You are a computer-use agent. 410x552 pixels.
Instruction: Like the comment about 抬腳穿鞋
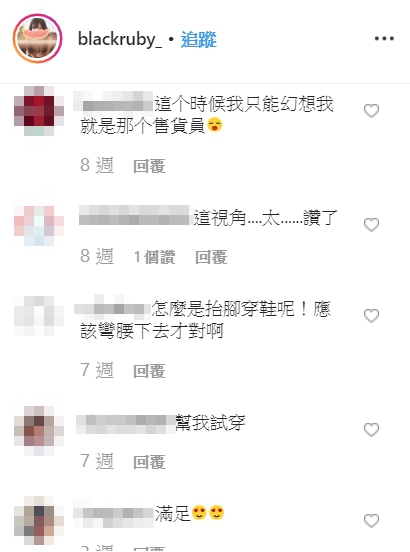(x=371, y=316)
